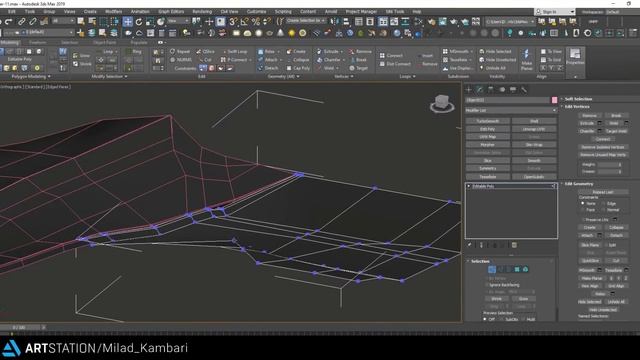Viewport: 640px width, 360px height.
Task: Open the Rendering menu
Action: tap(202, 12)
